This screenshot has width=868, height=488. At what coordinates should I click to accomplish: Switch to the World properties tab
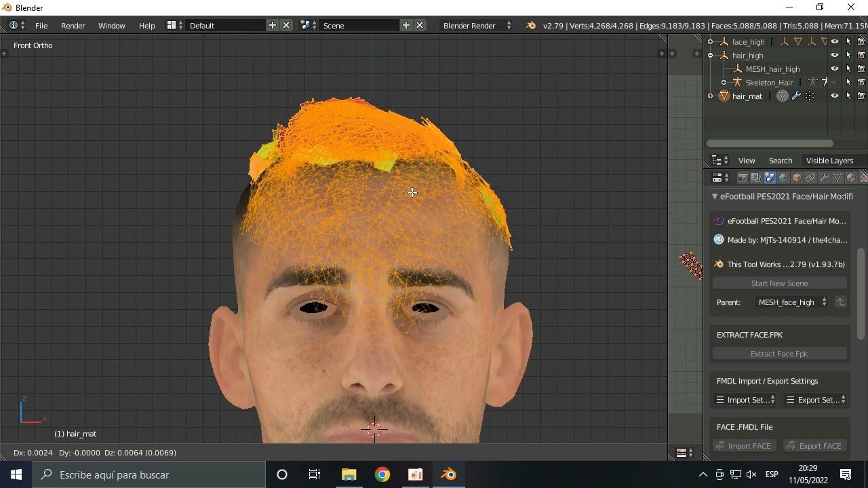783,178
